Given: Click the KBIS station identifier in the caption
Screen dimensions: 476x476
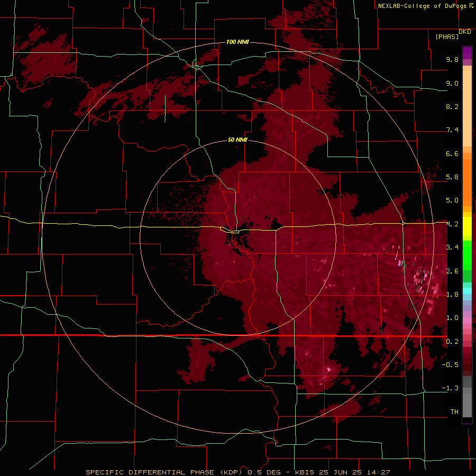Looking at the screenshot, I should coord(305,472).
